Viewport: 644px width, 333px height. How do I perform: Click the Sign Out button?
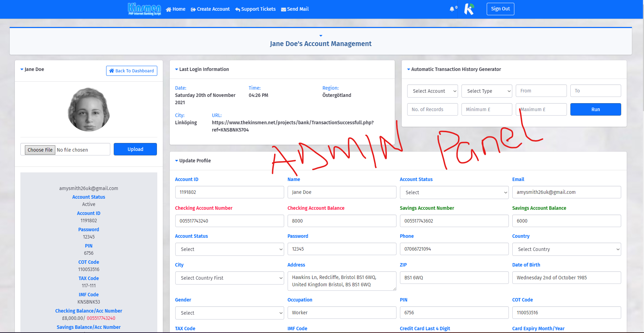(500, 9)
